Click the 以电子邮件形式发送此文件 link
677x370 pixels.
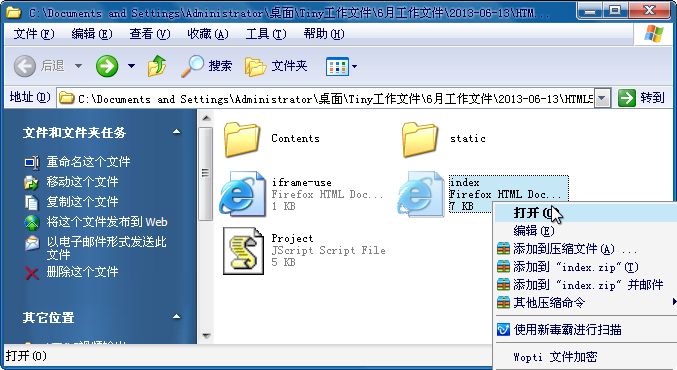click(x=106, y=248)
